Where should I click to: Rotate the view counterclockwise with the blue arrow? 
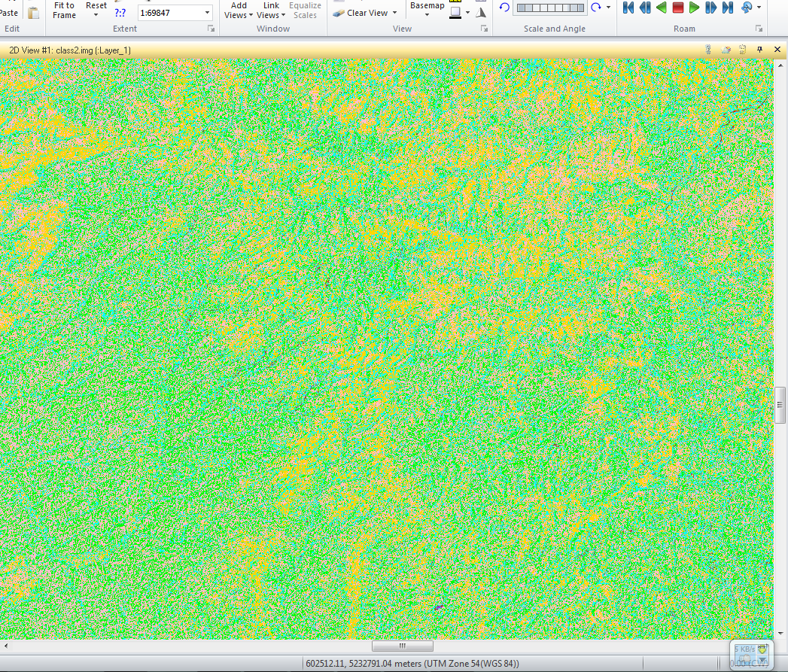coord(504,7)
